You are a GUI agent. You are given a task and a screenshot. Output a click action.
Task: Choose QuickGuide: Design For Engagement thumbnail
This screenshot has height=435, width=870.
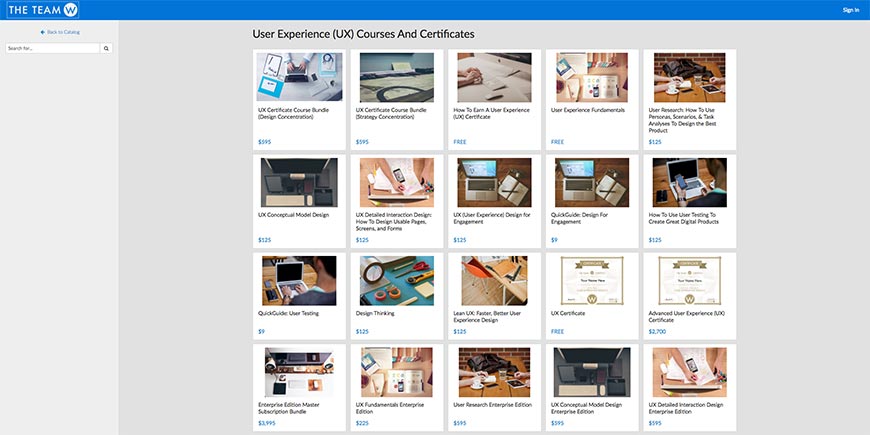click(592, 182)
